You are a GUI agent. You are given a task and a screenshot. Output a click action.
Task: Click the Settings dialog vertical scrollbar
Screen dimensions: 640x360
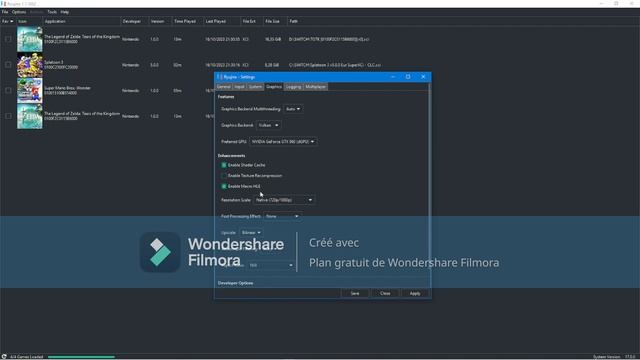click(429, 186)
